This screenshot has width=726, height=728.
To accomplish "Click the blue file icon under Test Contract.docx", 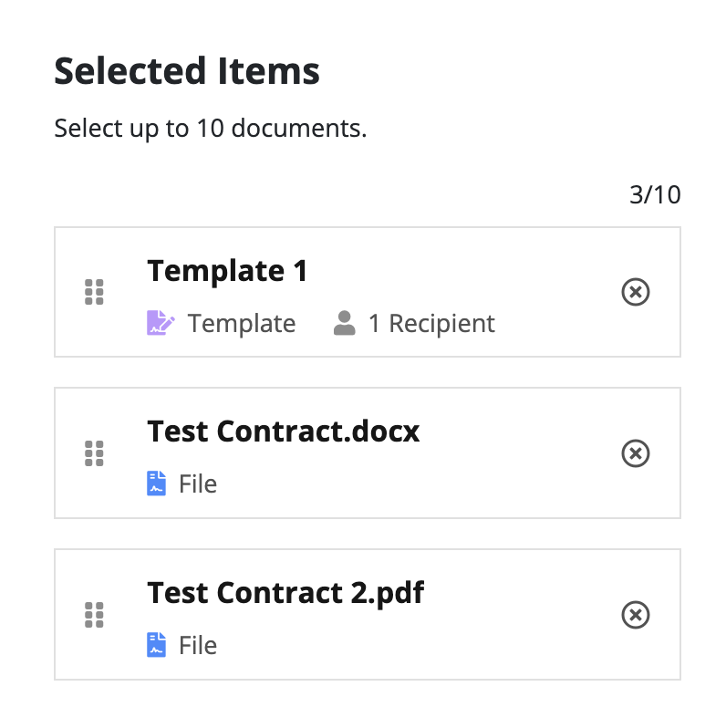I will point(157,484).
